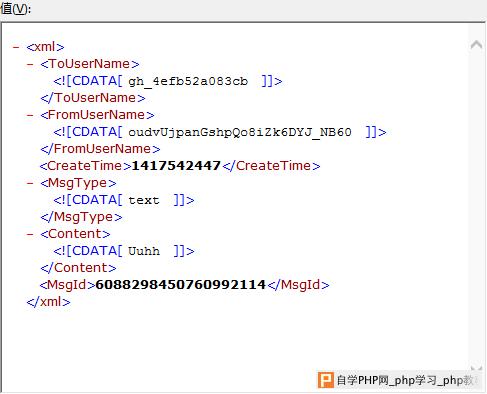Collapse the FromUserName node
Viewport: 487px width, 394px height.
coord(30,115)
